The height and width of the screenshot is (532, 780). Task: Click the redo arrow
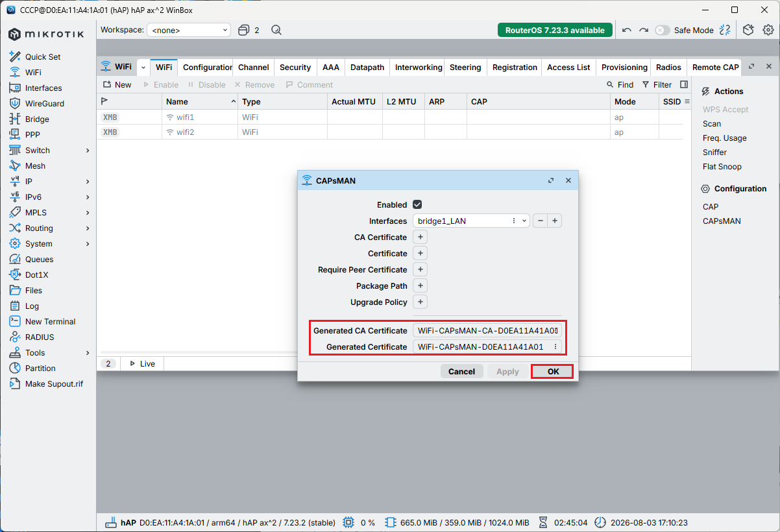point(644,30)
